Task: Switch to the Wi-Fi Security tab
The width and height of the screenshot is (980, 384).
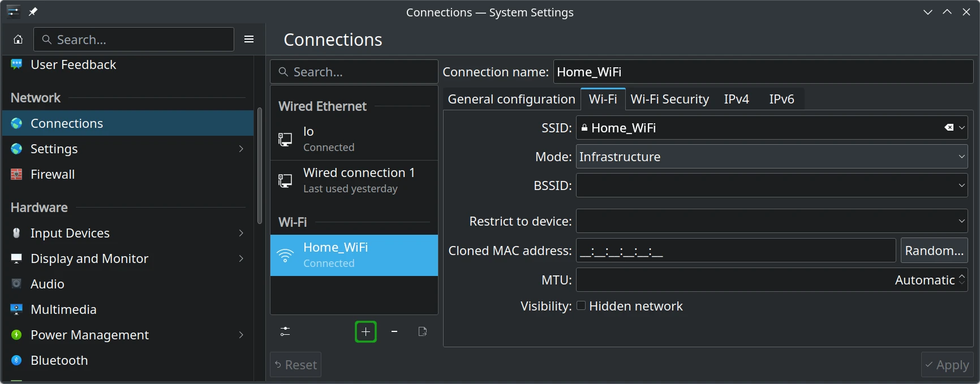Action: pos(669,100)
